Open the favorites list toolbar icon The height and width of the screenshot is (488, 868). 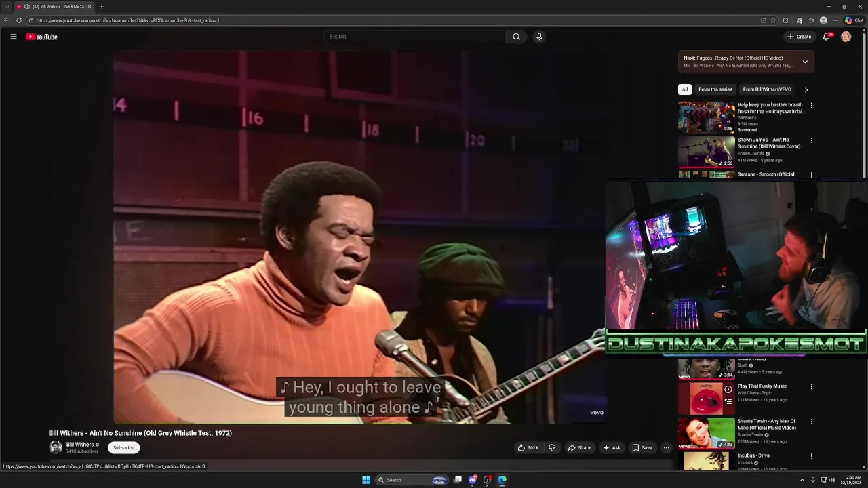click(x=811, y=20)
